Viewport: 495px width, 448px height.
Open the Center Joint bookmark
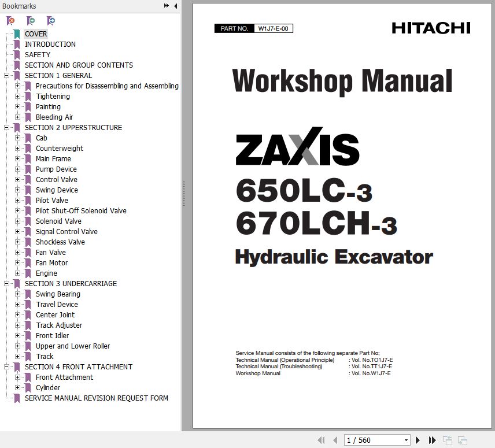(56, 315)
